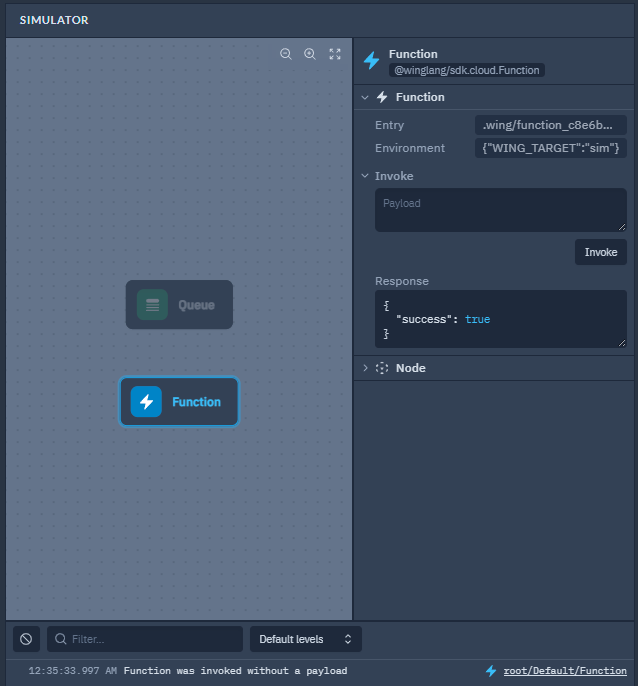
Task: Select the Queue node
Action: pos(179,304)
